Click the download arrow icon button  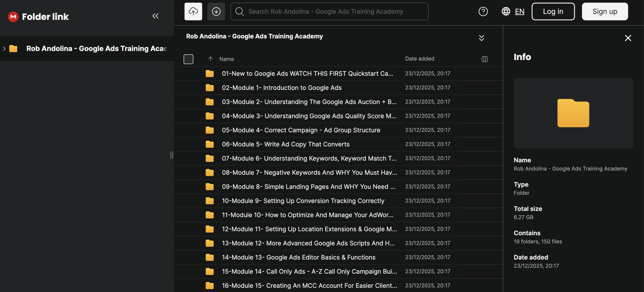pos(216,12)
